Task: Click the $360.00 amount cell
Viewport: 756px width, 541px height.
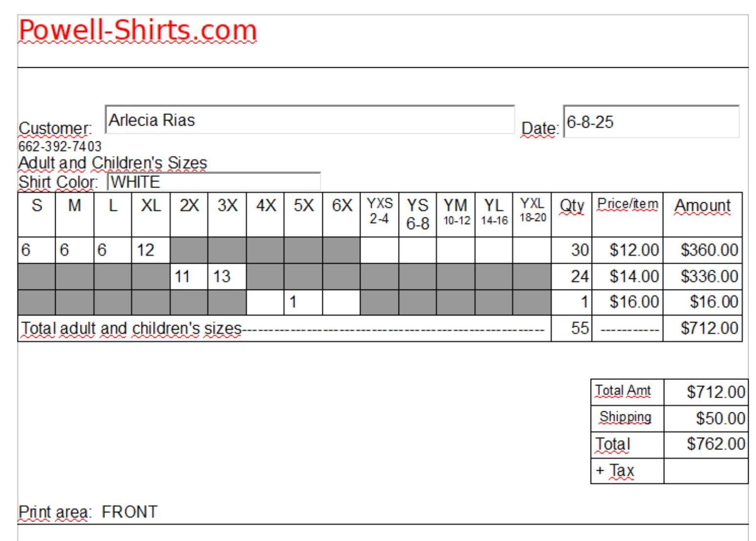Action: pos(702,250)
